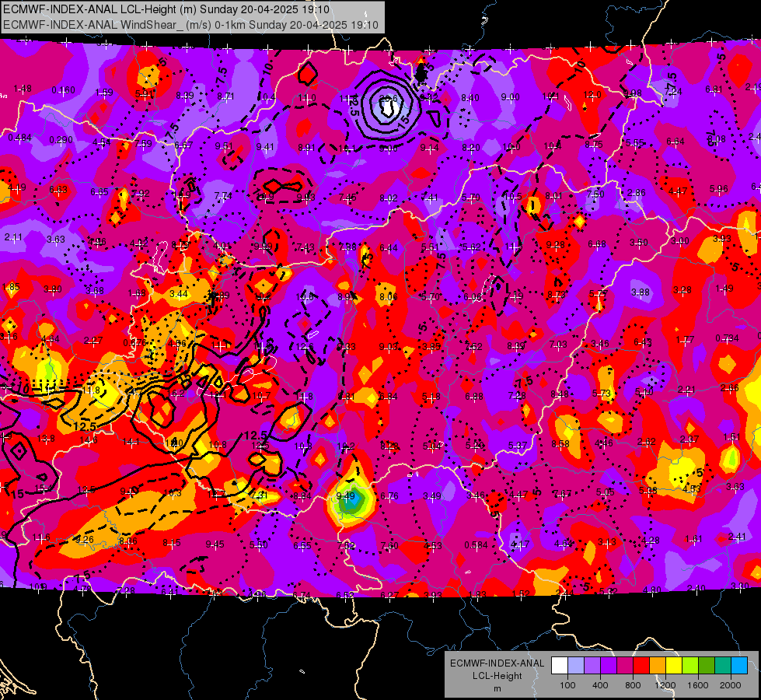Click the white legend swatch below 100 m
This screenshot has width=761, height=700.
(x=560, y=666)
